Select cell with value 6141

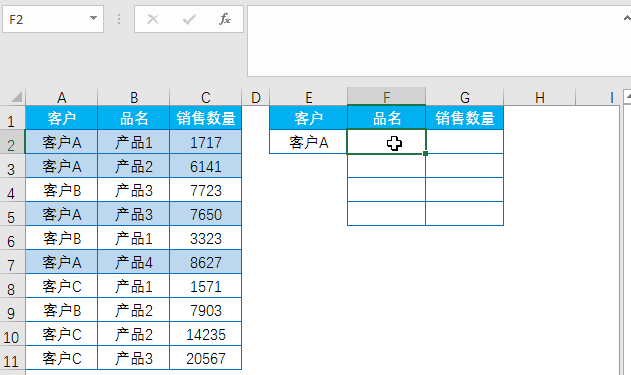tap(206, 166)
